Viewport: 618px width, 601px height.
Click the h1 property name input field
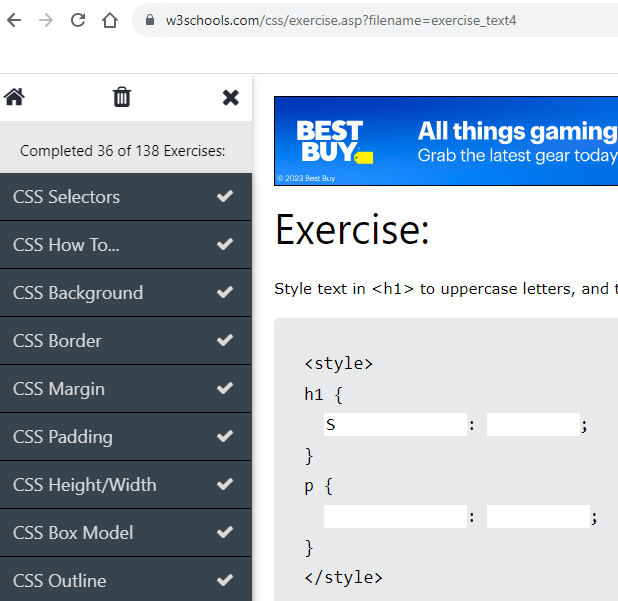click(x=395, y=425)
